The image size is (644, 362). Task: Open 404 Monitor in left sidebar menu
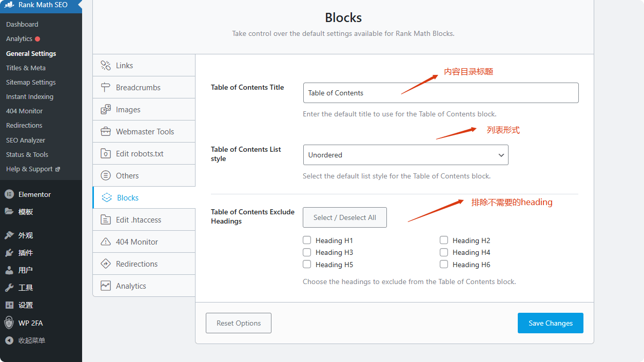coord(24,111)
